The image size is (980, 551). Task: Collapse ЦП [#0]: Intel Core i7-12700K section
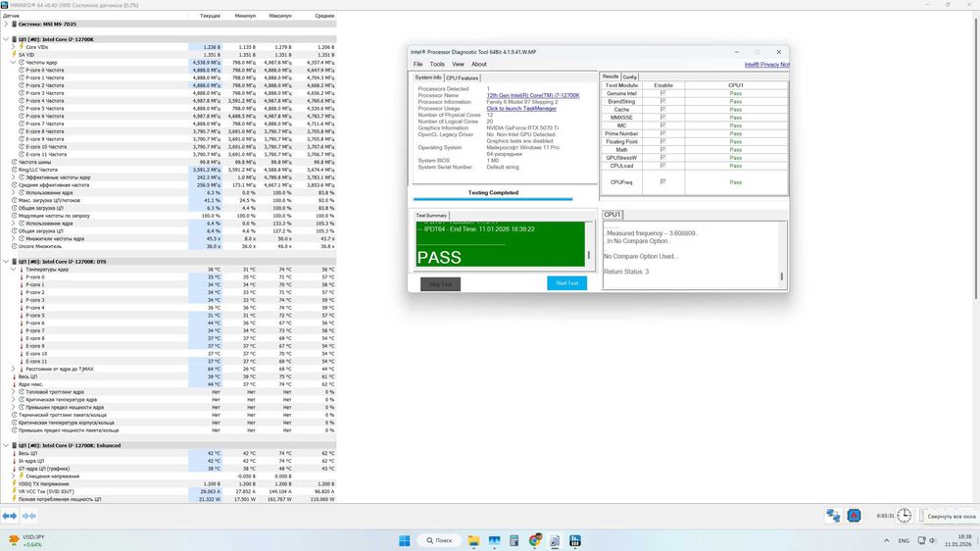point(6,39)
